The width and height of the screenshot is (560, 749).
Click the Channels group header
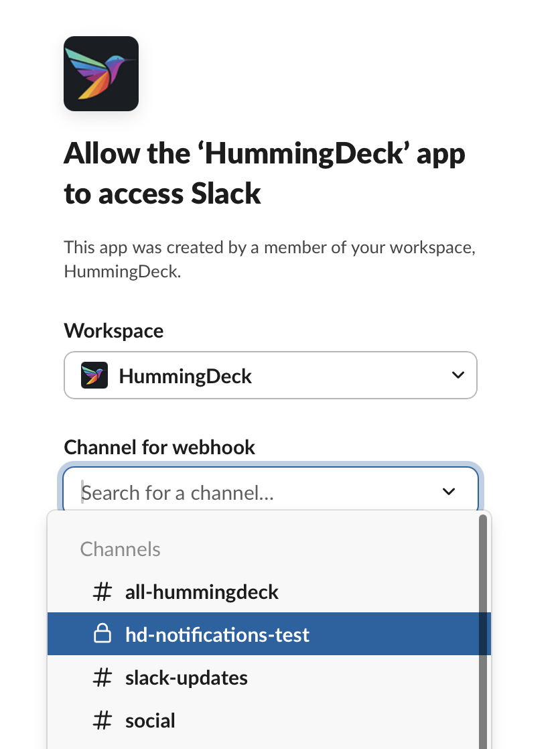pos(120,549)
